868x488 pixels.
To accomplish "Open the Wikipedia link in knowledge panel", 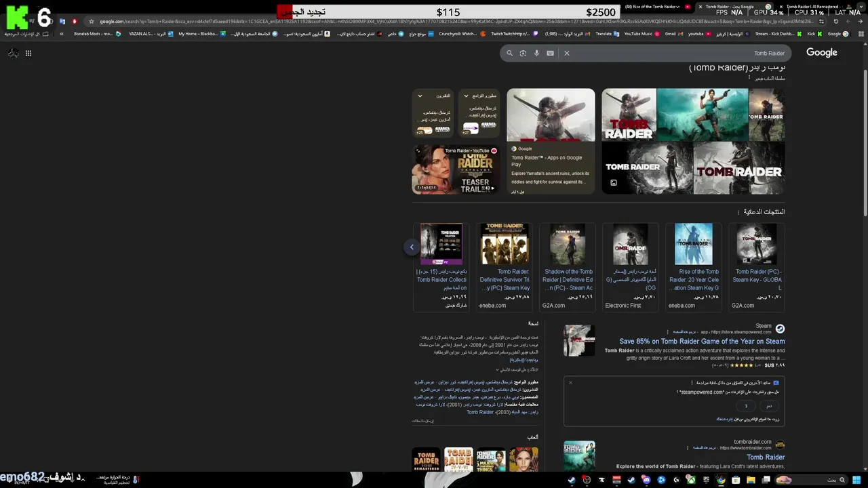I will point(524,360).
